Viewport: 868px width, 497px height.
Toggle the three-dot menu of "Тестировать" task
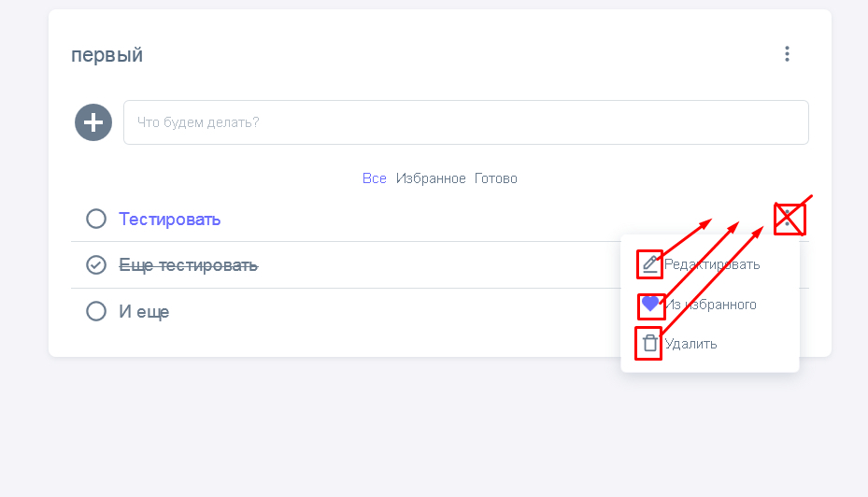tap(788, 220)
